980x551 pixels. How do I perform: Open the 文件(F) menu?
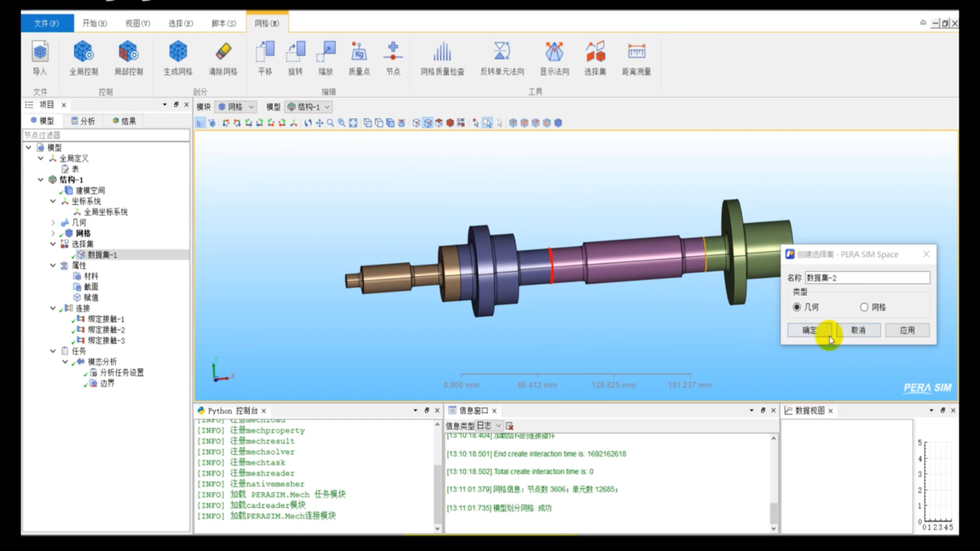point(47,23)
